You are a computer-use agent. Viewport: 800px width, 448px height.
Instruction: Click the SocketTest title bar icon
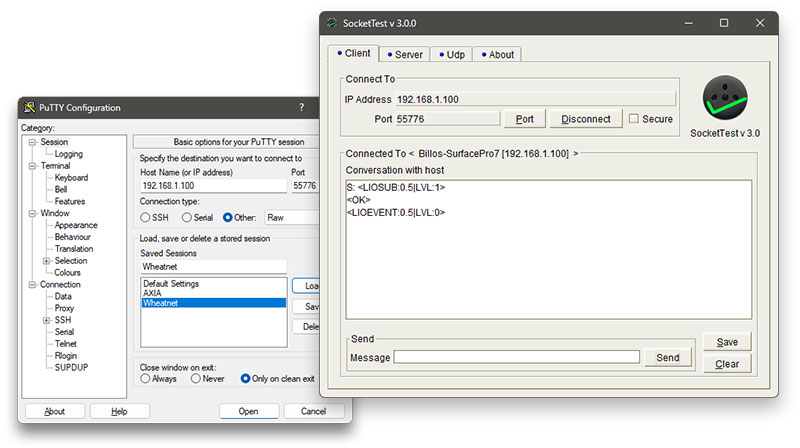(332, 23)
